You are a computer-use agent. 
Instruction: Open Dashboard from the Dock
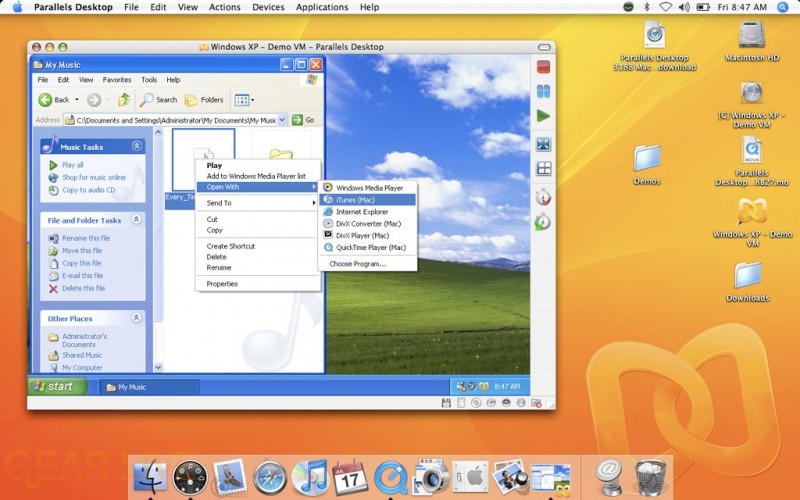190,478
